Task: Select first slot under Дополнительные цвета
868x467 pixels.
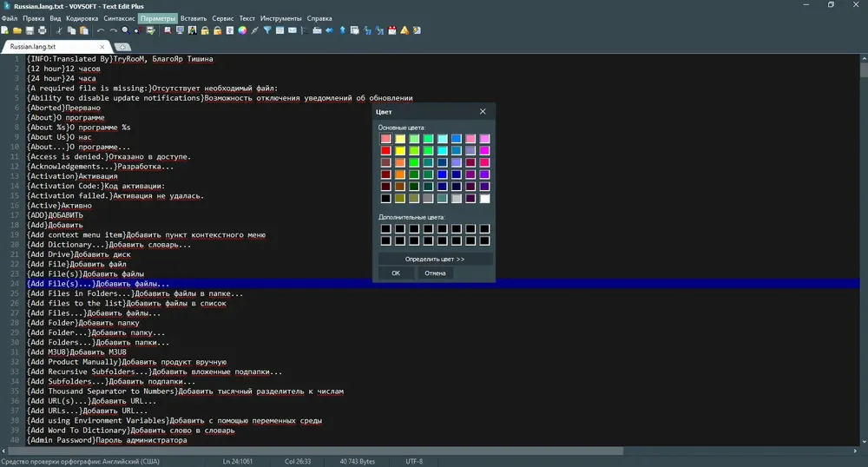Action: (x=386, y=228)
